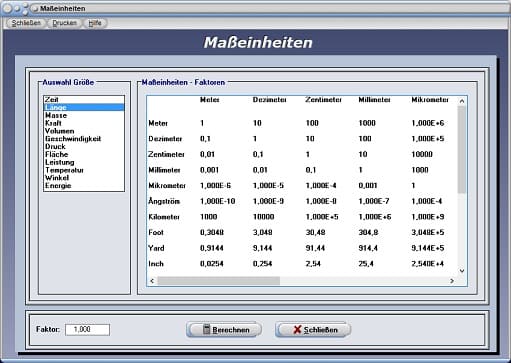Click the 3,048E+5 value in Foot row
The width and height of the screenshot is (511, 363).
(428, 232)
